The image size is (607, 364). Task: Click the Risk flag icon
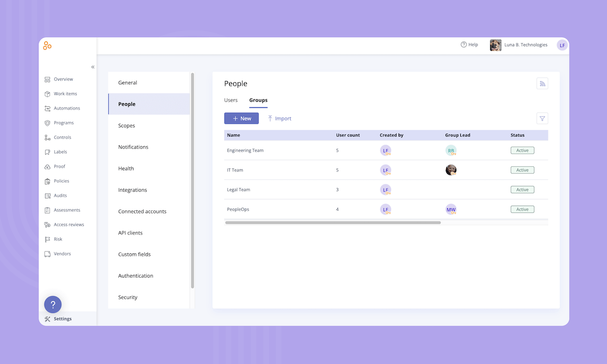(x=48, y=239)
